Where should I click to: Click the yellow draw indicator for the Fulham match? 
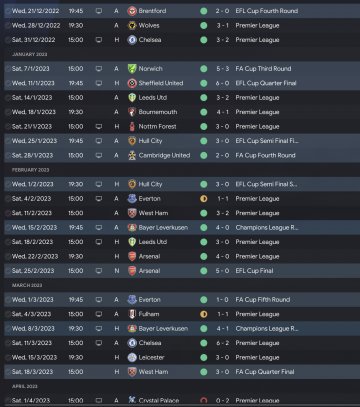(204, 314)
